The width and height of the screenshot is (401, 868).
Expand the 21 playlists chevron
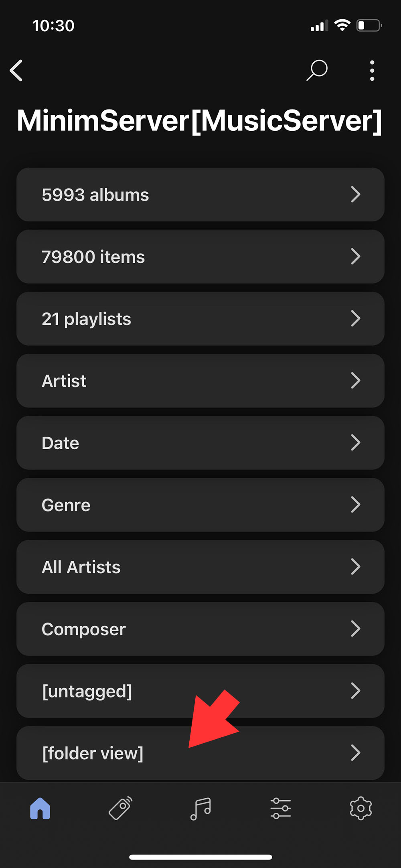355,318
